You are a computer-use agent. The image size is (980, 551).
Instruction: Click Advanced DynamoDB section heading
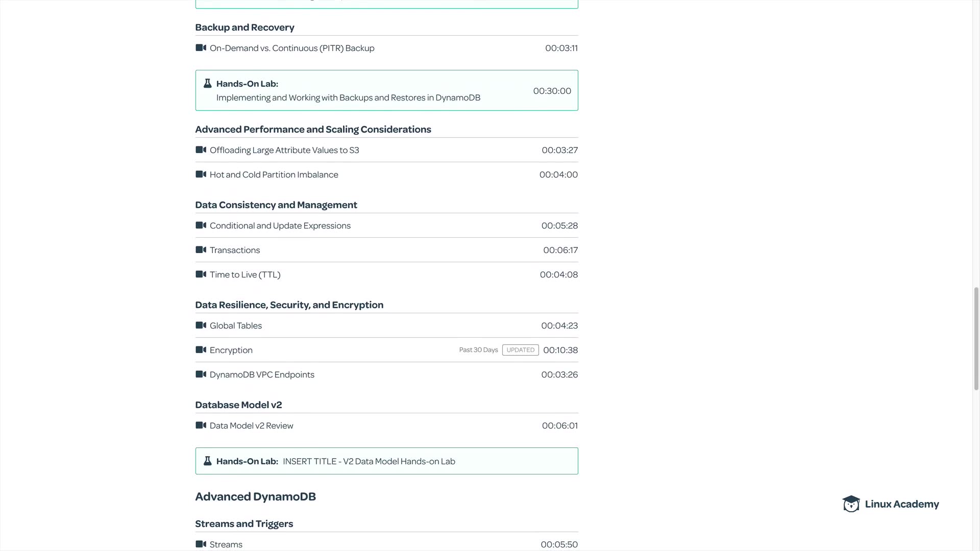(255, 496)
